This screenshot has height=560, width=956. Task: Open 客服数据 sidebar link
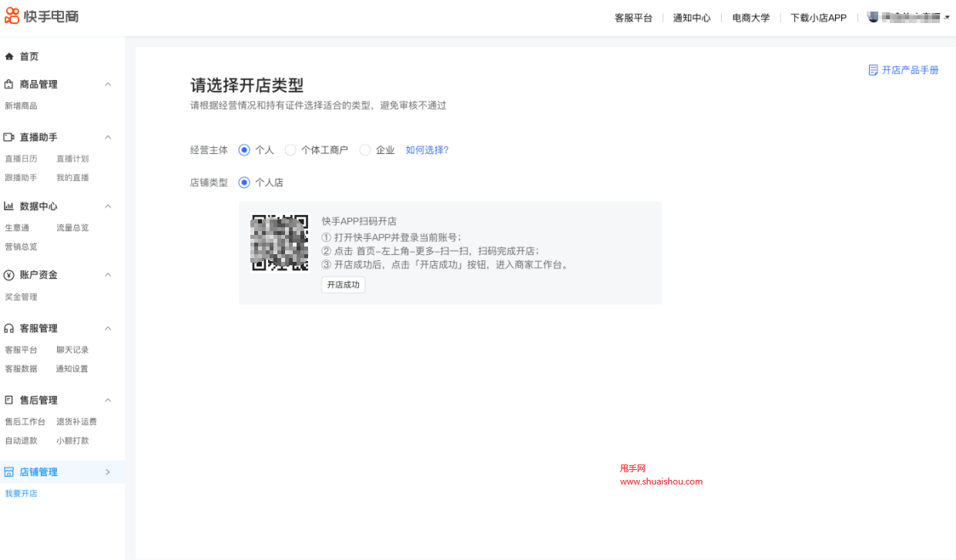21,368
